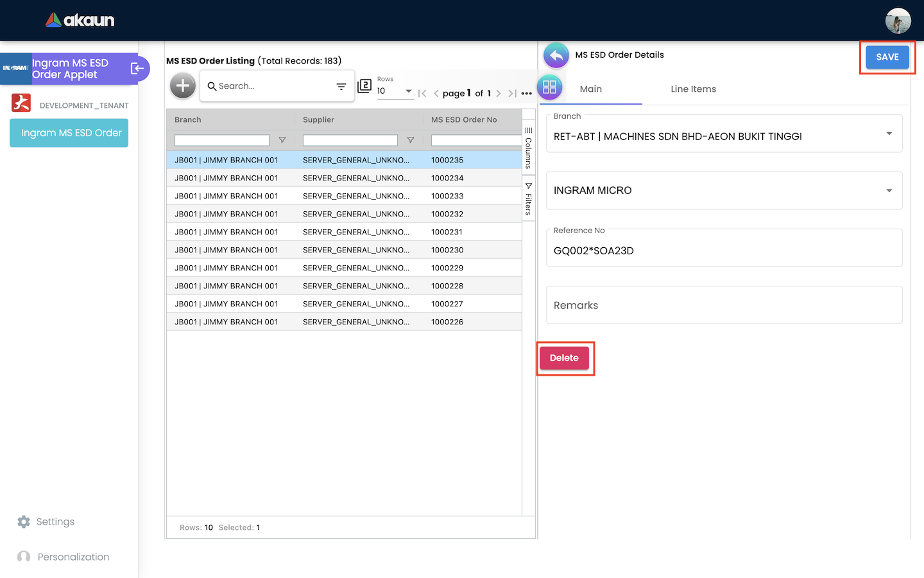Toggle the Columns side panel

pos(529,148)
